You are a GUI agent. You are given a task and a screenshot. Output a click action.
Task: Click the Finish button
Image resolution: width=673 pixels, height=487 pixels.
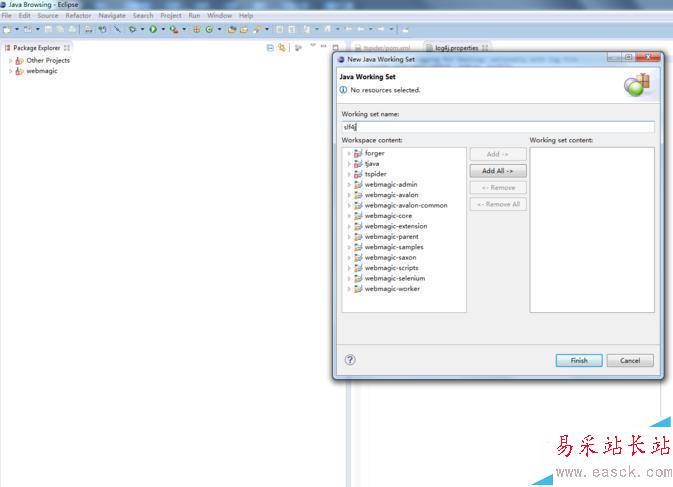(x=579, y=360)
